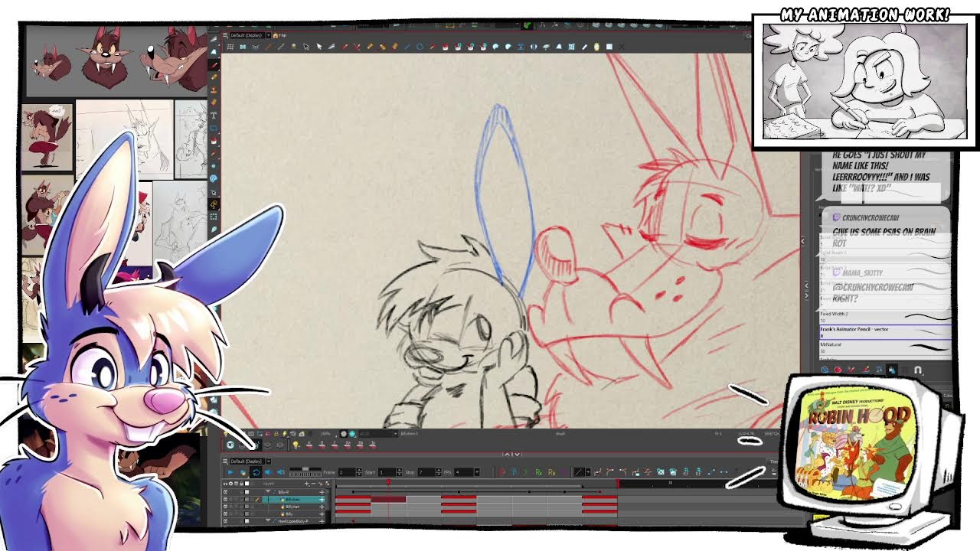Click the HeelUpperBody-P layer color swatch

point(247,521)
